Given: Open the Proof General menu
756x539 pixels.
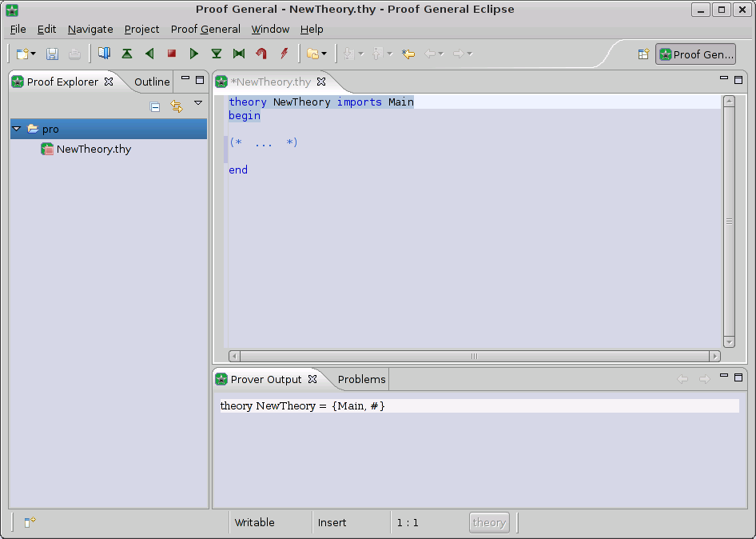Looking at the screenshot, I should click(205, 30).
